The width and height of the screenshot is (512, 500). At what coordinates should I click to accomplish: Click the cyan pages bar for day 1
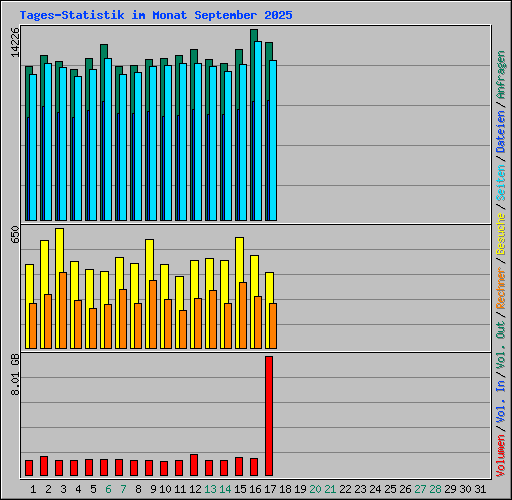pos(33,147)
